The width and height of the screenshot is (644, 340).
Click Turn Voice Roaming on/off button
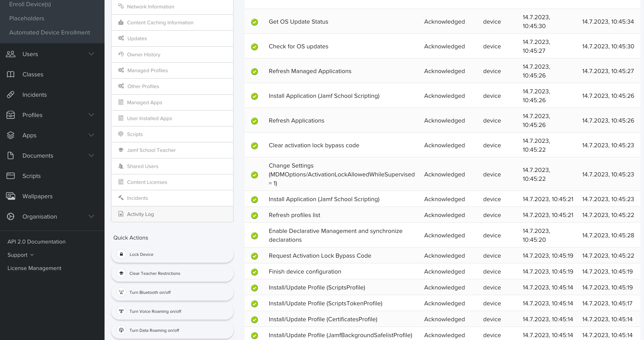click(172, 311)
